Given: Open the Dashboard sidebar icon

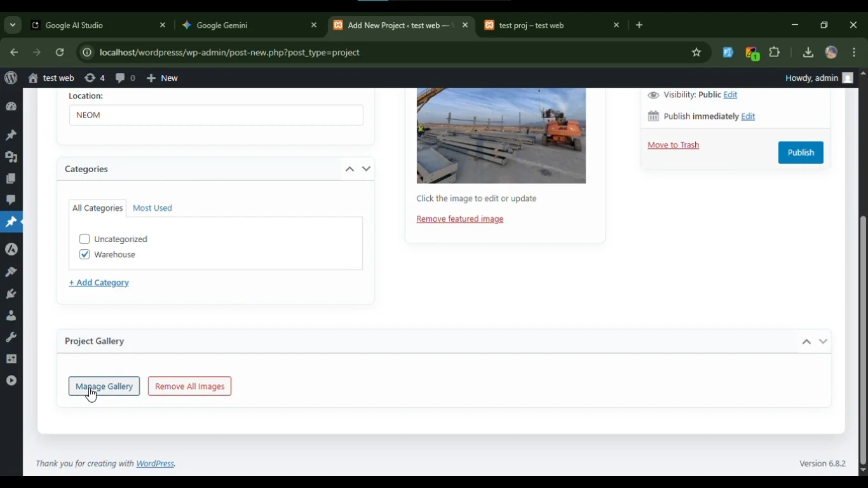Looking at the screenshot, I should click(x=11, y=107).
